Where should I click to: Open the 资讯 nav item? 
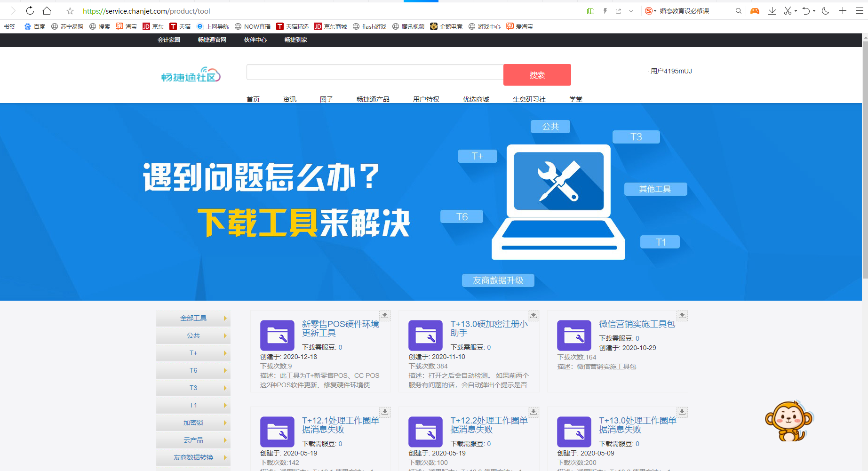pos(290,99)
